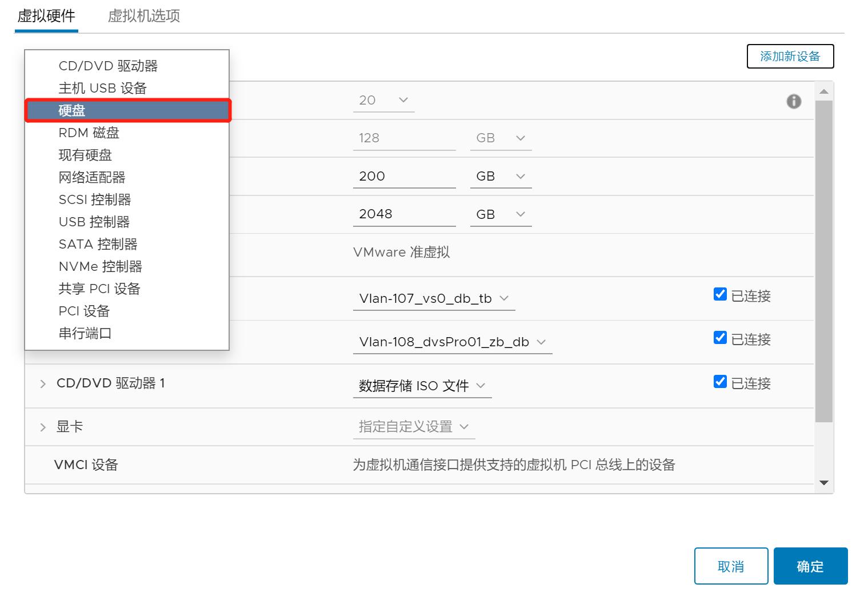The width and height of the screenshot is (868, 596).
Task: Disable 已连接 for the Vlan-108 network adapter
Action: (x=719, y=338)
